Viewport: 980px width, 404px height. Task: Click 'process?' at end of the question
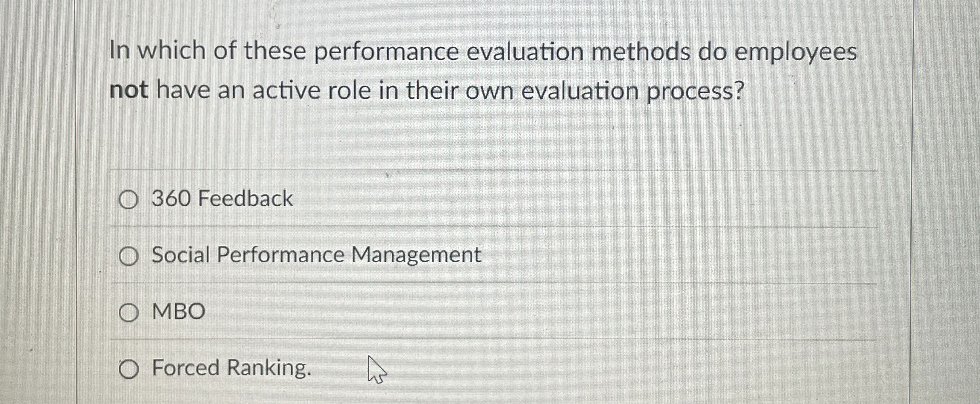695,91
